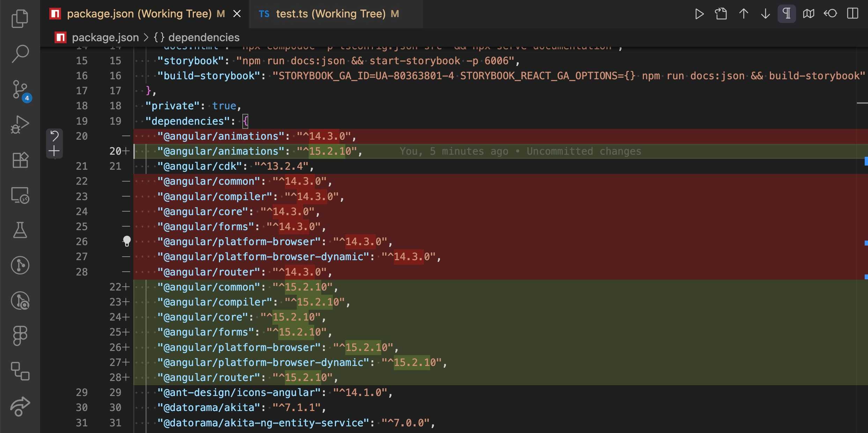Click the lightbulb quick-fix icon on line 26
The height and width of the screenshot is (433, 868).
[127, 241]
